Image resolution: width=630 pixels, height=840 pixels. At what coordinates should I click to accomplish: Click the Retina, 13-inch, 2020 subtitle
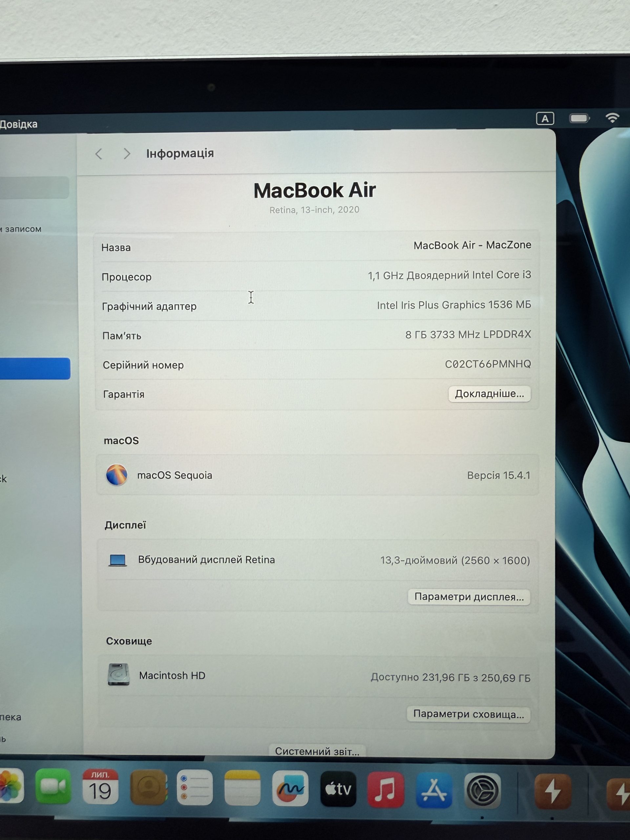pos(314,210)
